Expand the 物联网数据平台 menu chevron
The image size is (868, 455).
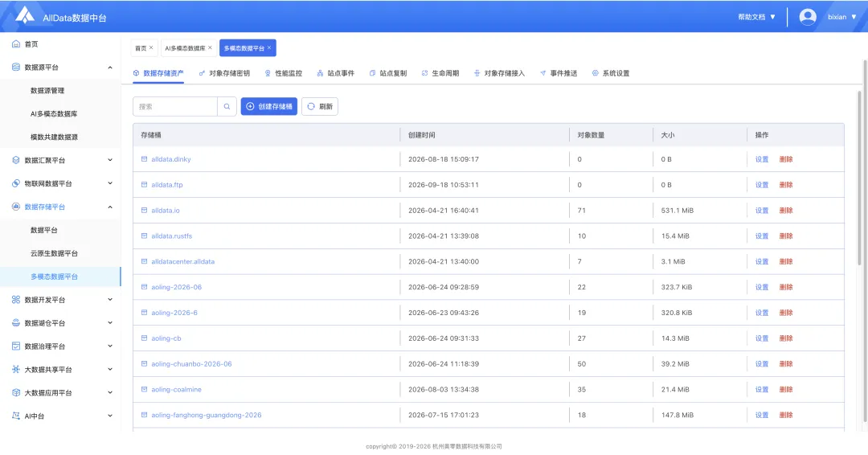coord(109,183)
